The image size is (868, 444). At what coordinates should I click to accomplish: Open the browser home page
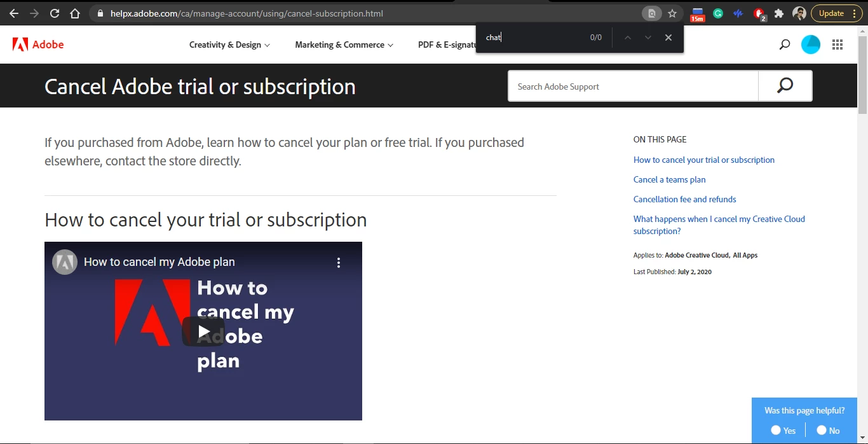click(x=75, y=13)
